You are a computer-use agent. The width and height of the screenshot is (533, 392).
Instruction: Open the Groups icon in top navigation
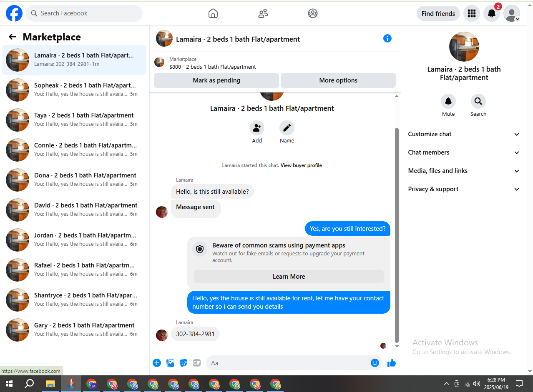coord(313,13)
